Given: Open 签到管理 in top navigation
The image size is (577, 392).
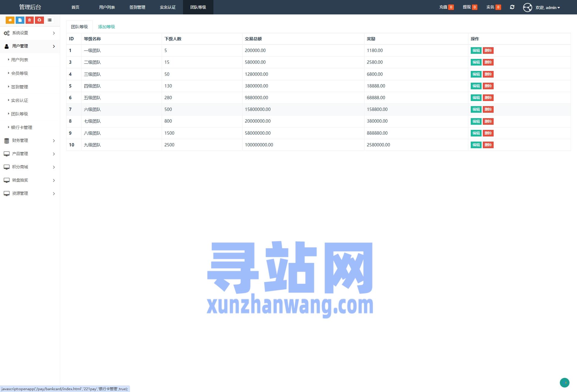Looking at the screenshot, I should (x=137, y=7).
